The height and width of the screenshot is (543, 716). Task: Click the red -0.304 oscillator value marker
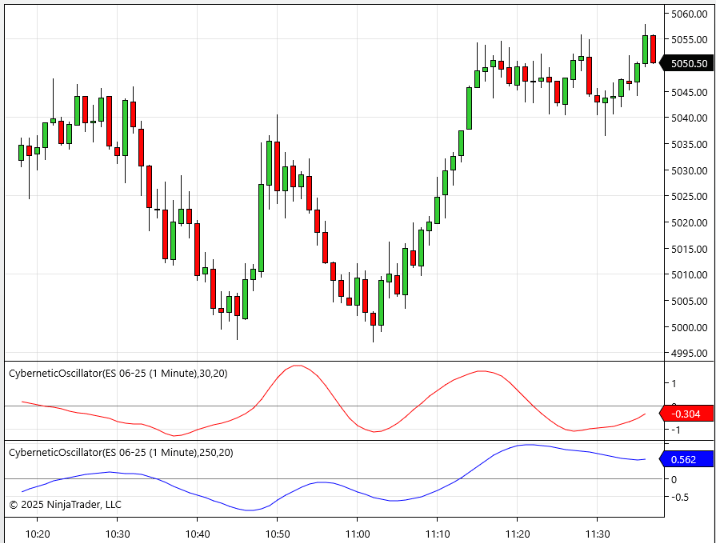click(x=689, y=414)
